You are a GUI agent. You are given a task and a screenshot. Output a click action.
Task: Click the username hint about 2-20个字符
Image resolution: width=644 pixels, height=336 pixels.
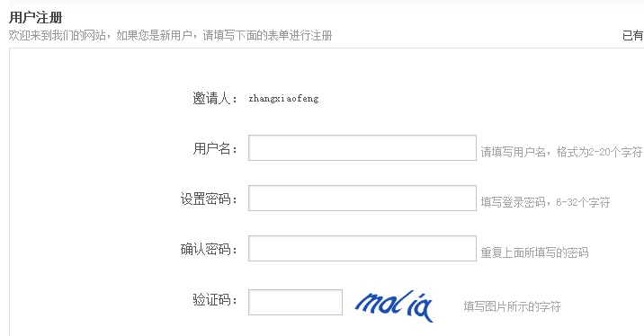561,152
